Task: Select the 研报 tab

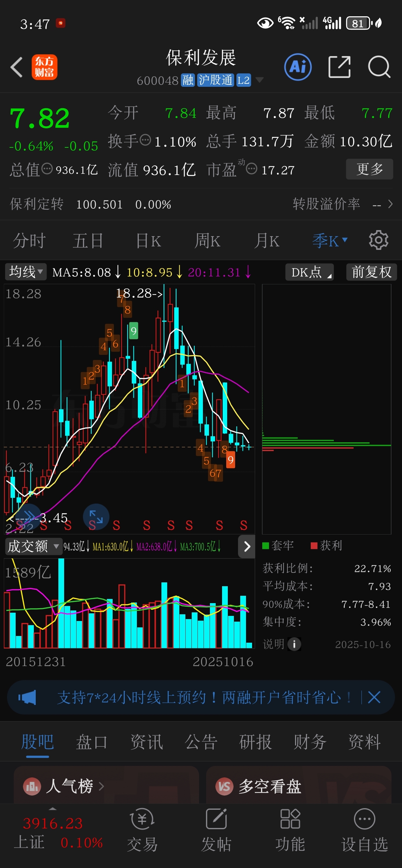Action: (256, 742)
